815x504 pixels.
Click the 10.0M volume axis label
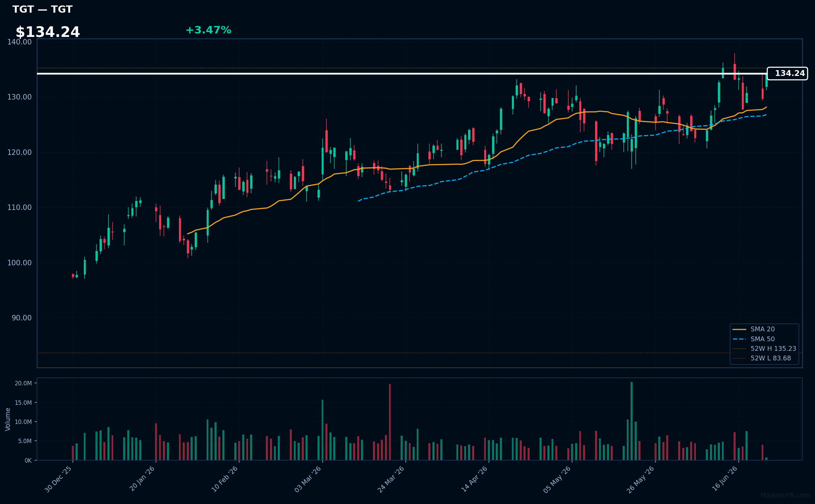point(23,422)
